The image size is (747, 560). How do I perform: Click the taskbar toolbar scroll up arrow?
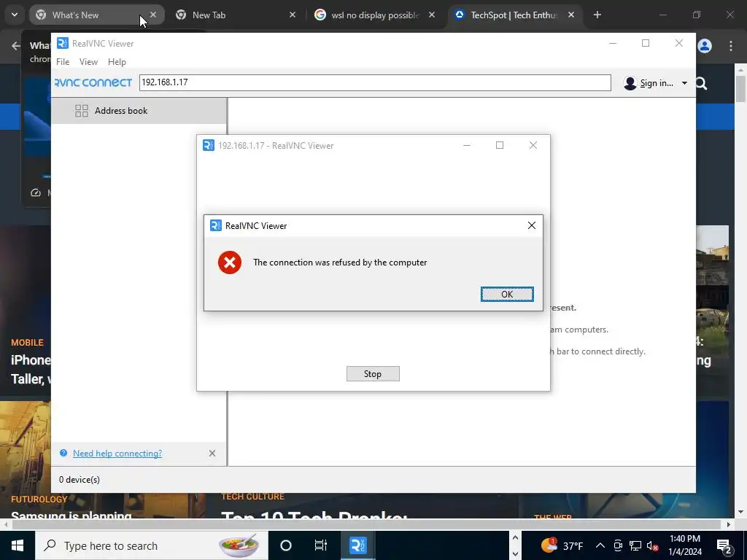(515, 537)
